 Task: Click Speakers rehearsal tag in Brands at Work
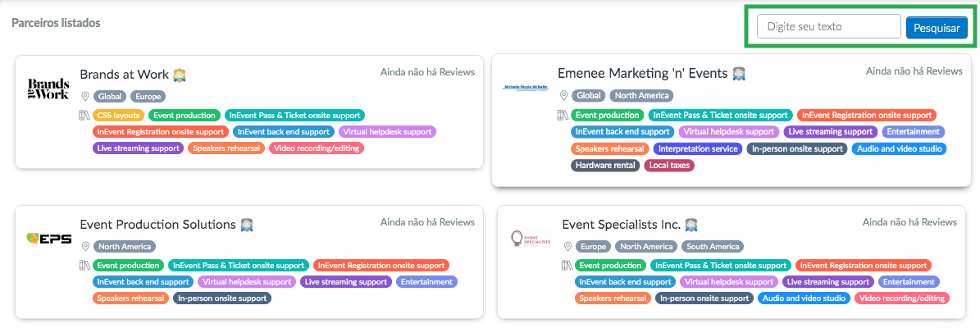pyautogui.click(x=226, y=148)
